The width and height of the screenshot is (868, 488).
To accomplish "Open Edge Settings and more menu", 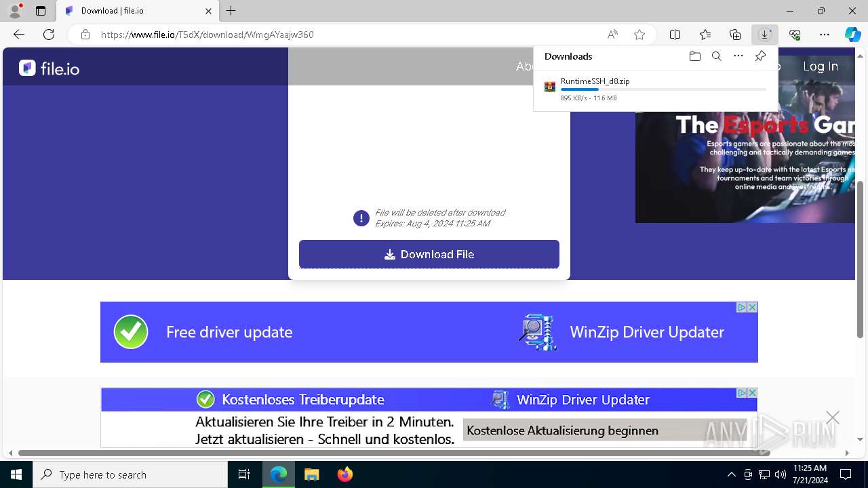I will point(825,35).
